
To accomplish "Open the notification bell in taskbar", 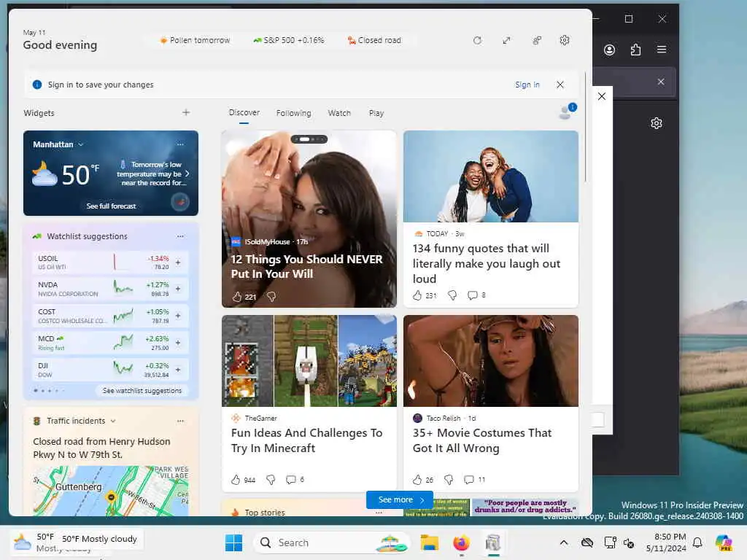I will click(697, 542).
